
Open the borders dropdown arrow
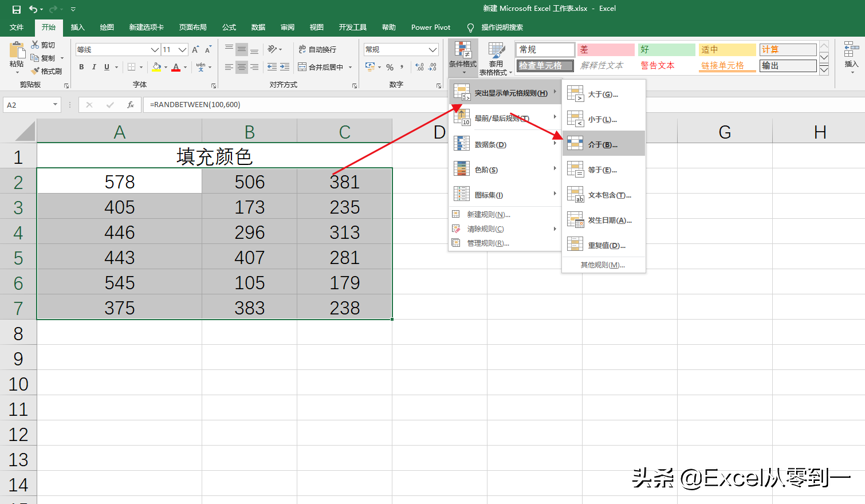(x=141, y=67)
